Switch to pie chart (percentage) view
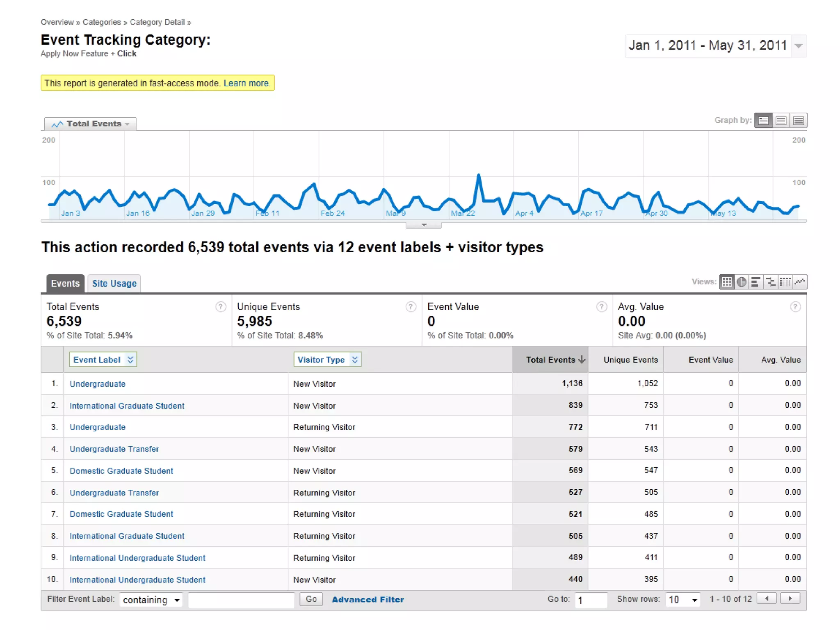This screenshot has width=840, height=630. [741, 282]
